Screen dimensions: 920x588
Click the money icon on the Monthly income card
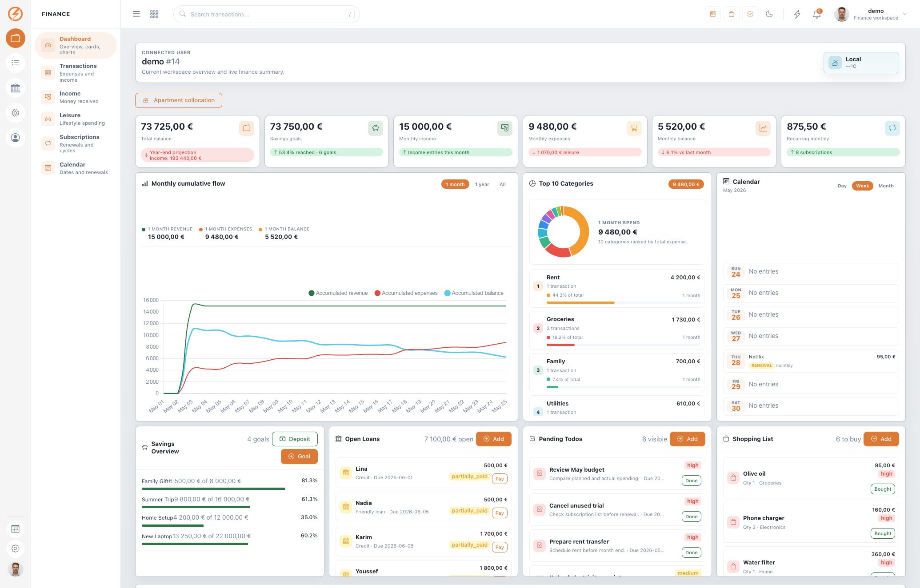505,128
